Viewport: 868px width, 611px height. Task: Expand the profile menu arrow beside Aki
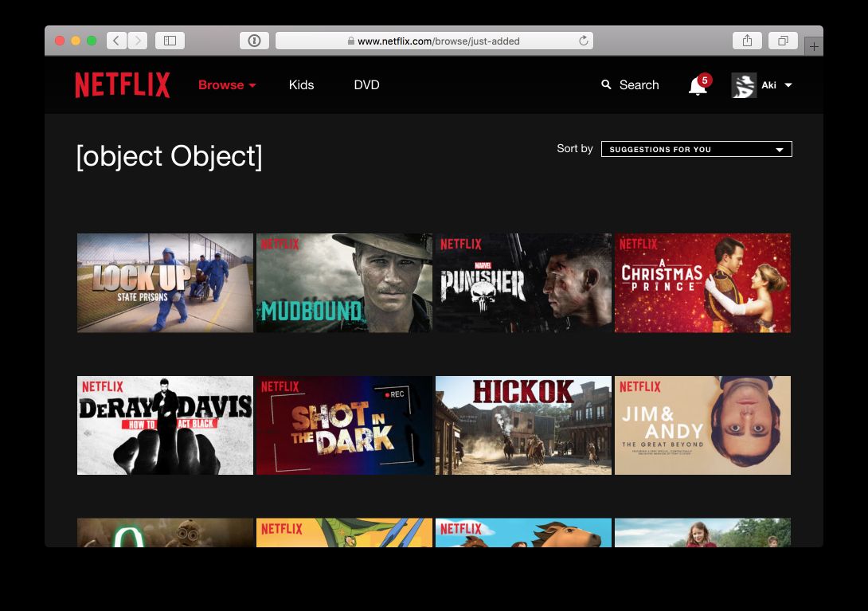tap(788, 85)
